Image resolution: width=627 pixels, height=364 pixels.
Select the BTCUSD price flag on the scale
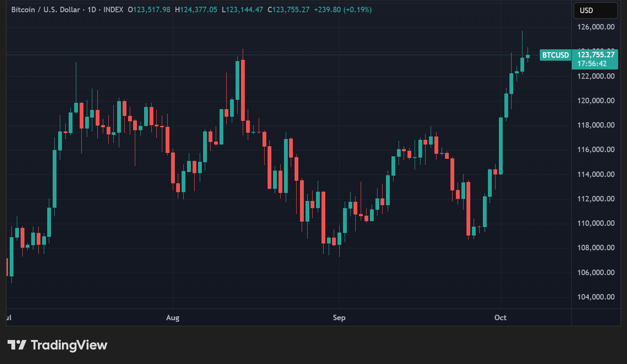tap(555, 55)
